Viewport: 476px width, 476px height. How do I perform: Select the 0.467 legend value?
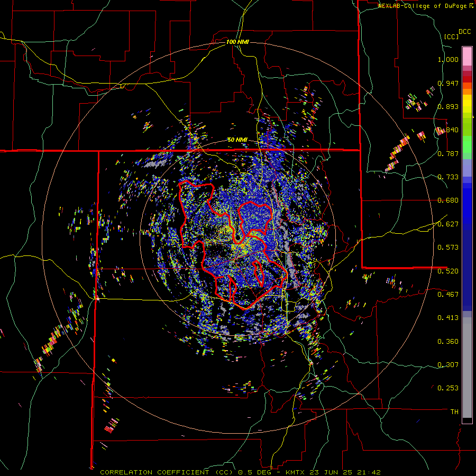pyautogui.click(x=448, y=295)
